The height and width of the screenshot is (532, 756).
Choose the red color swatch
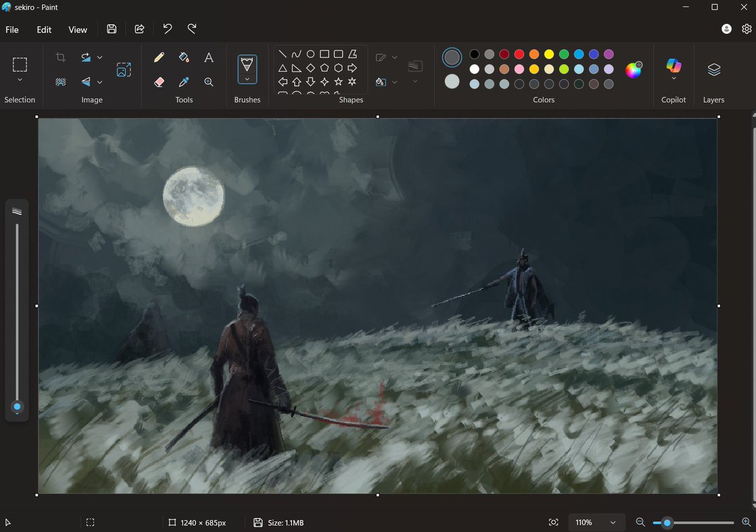(x=519, y=54)
